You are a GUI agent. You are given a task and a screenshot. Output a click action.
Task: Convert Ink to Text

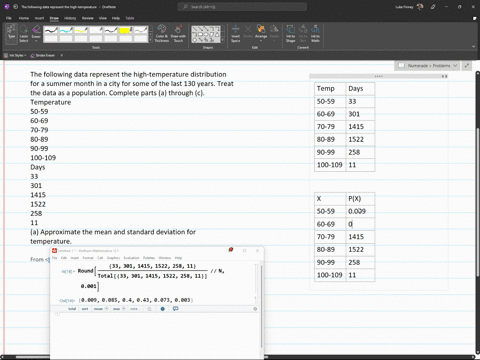tap(303, 33)
